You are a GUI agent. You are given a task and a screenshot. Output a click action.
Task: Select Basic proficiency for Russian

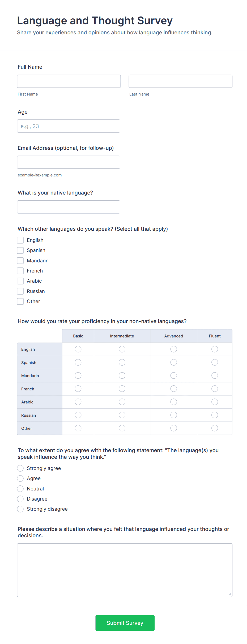(78, 415)
